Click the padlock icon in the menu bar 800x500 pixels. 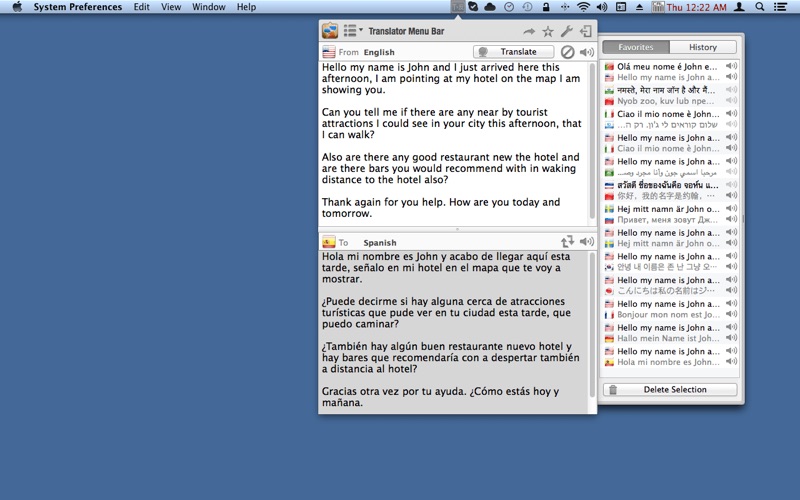[x=546, y=7]
